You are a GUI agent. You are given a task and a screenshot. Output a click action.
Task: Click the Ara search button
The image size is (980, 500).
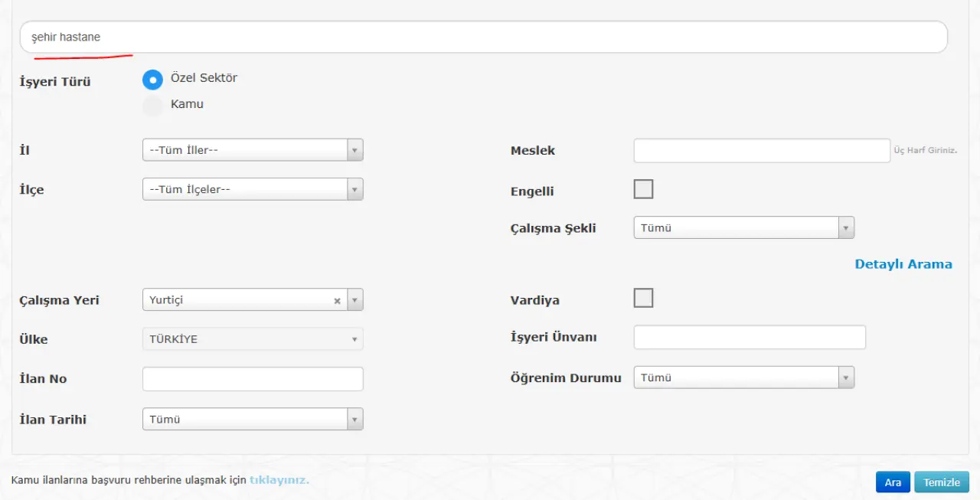pyautogui.click(x=893, y=482)
